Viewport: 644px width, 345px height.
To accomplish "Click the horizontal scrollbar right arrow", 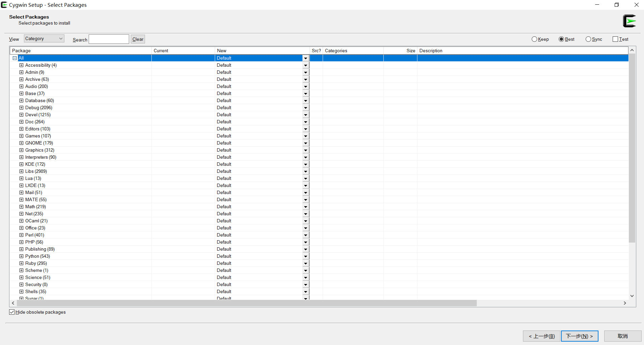I will tap(625, 303).
